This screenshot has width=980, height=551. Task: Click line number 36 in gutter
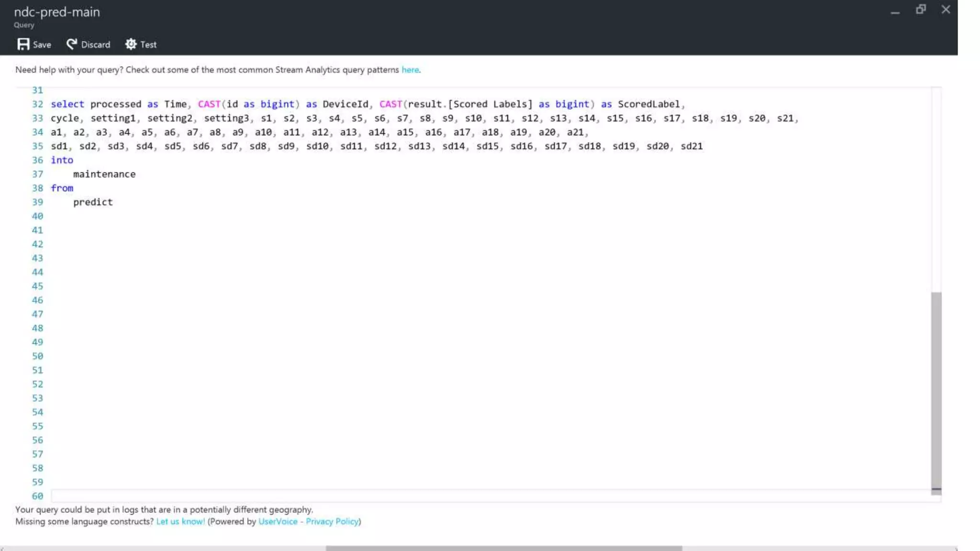click(37, 160)
